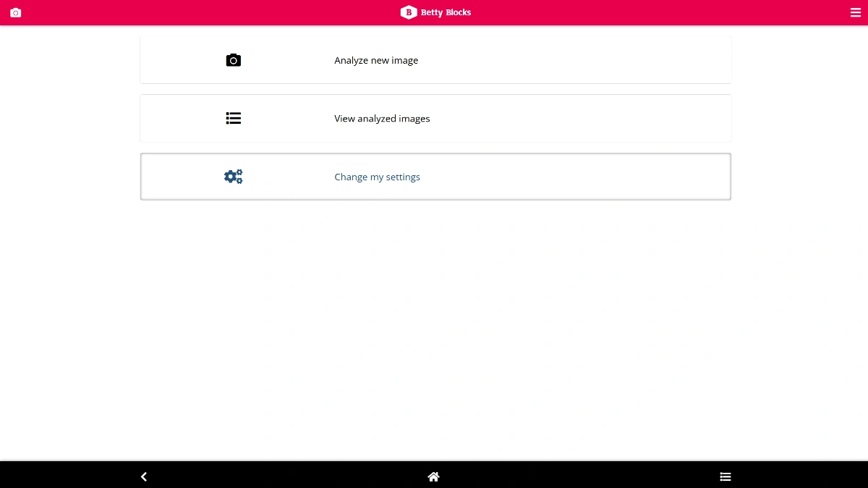Tap the home icon in the bottom bar
This screenshot has width=868, height=488.
(x=433, y=476)
